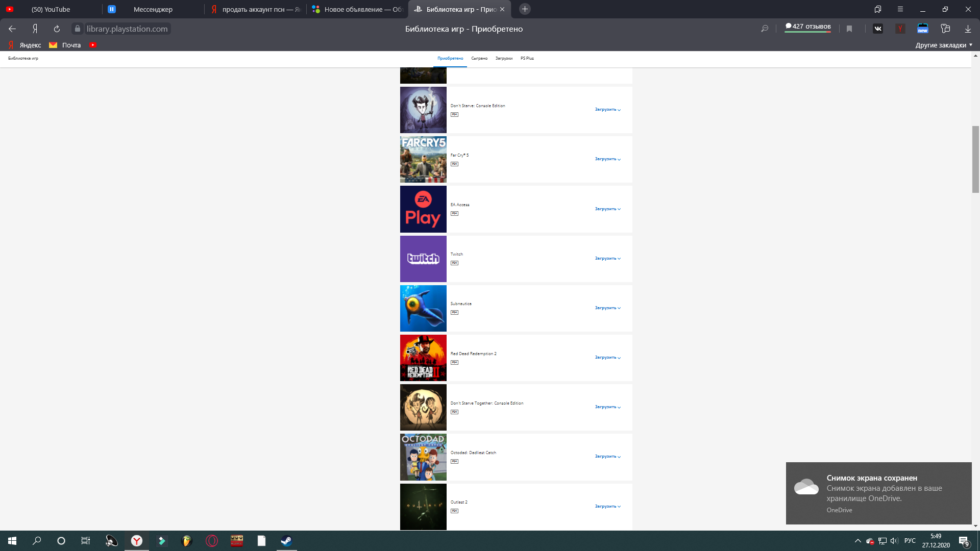
Task: Open the Почта bookmark
Action: point(65,45)
